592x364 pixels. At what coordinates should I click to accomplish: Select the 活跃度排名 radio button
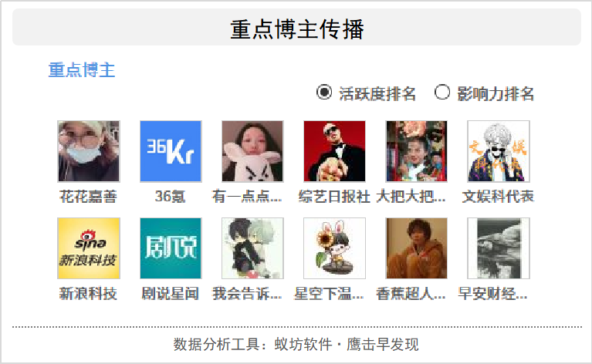tap(324, 93)
